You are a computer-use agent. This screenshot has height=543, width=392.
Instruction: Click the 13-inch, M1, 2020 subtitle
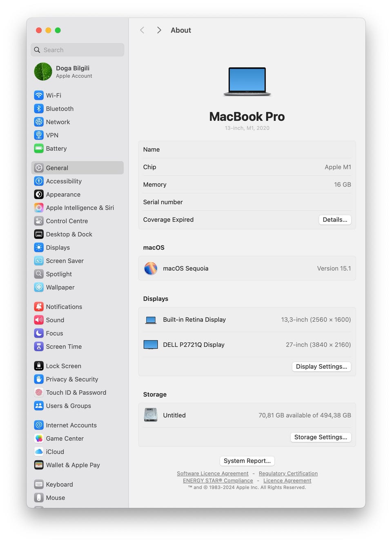coord(247,128)
